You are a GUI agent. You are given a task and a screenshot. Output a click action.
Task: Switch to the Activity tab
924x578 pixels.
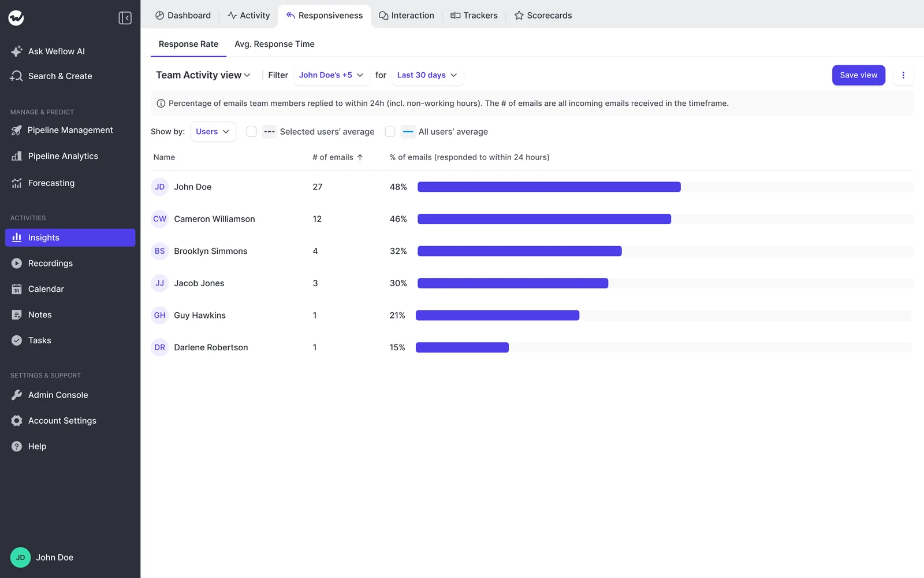(x=249, y=16)
